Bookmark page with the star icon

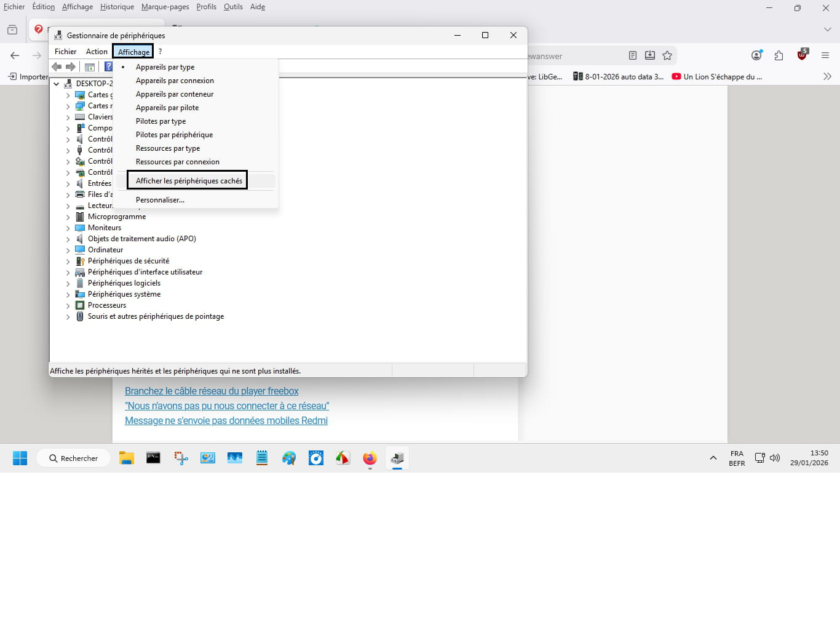click(667, 55)
